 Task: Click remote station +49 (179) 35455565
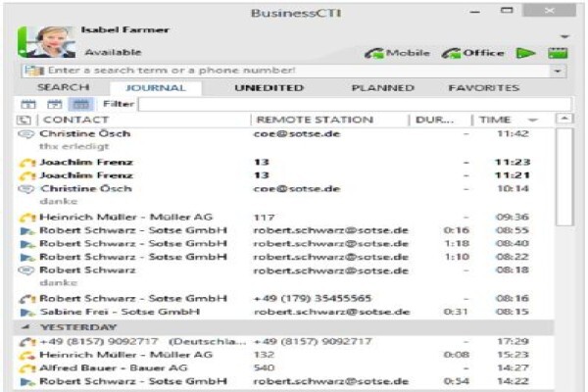[x=313, y=299]
